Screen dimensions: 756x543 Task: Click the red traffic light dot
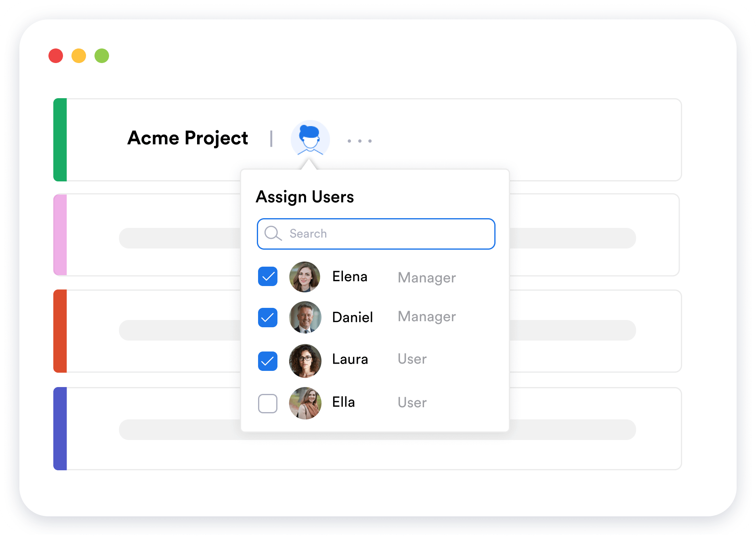click(55, 56)
